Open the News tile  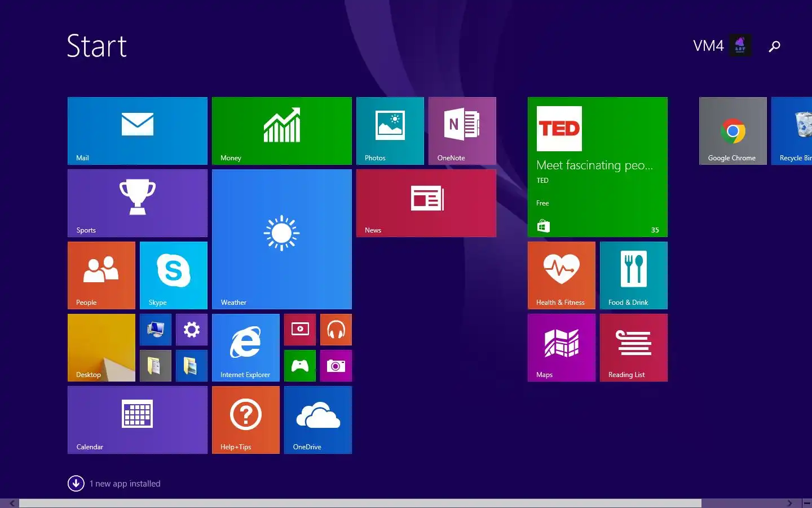[x=426, y=203]
